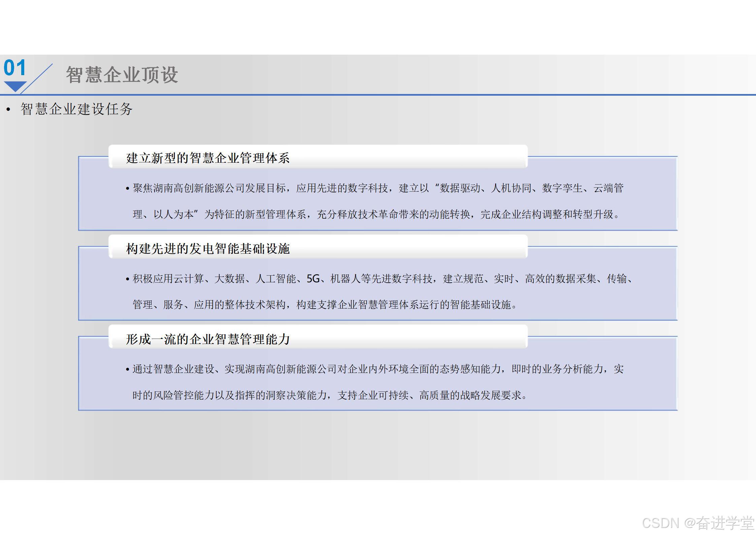The image size is (756, 535).
Task: Select header 建立新型的智慧企业管理体系
Action: [x=208, y=158]
